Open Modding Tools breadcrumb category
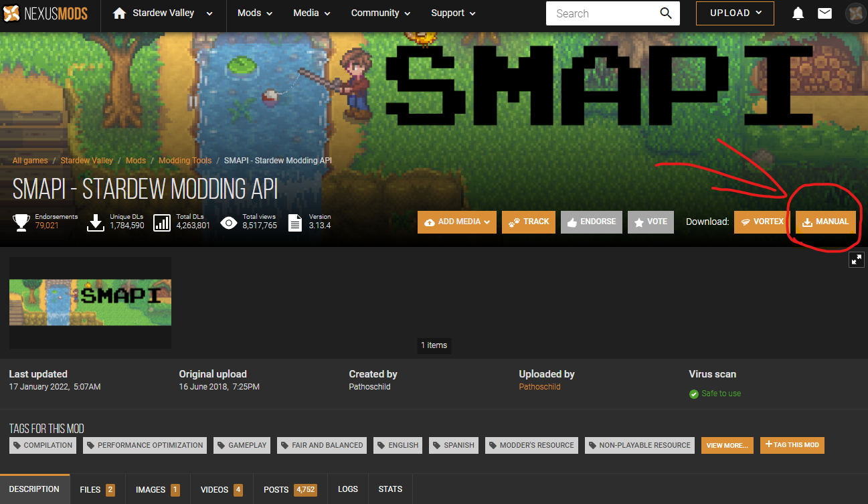Screen dimensions: 868x504 185,161
